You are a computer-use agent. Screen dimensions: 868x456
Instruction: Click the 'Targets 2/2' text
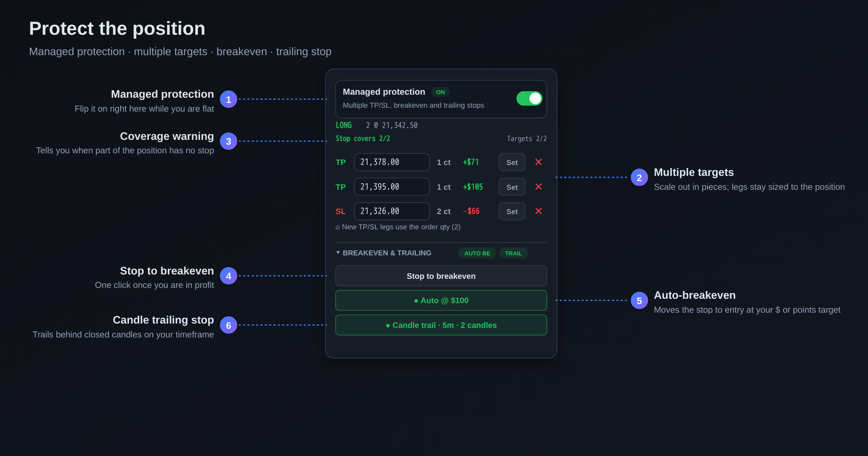coord(527,139)
